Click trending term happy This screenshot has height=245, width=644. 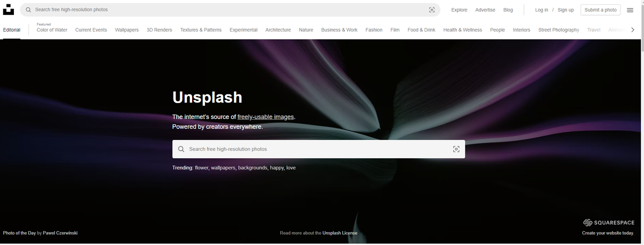[276, 168]
